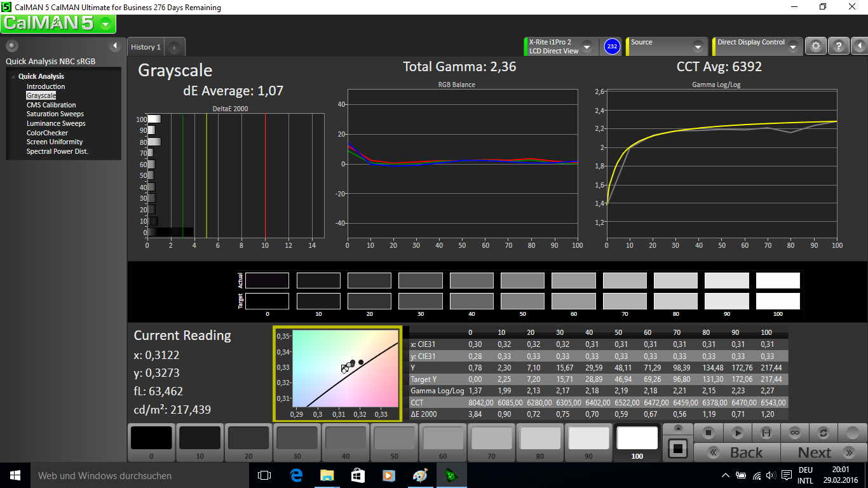Image resolution: width=868 pixels, height=488 pixels.
Task: Open the ColorChecker page
Action: point(47,133)
